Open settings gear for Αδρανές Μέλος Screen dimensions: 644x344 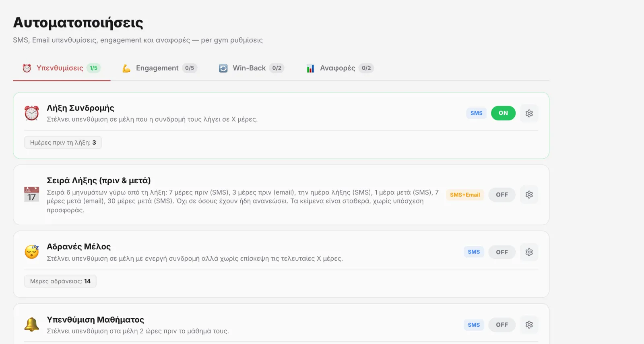pos(529,252)
